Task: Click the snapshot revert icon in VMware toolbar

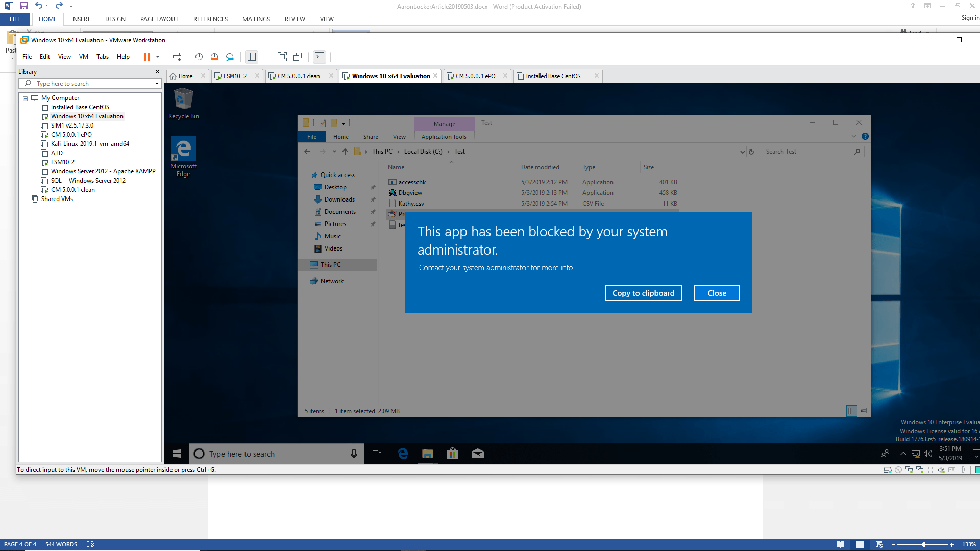Action: click(215, 57)
